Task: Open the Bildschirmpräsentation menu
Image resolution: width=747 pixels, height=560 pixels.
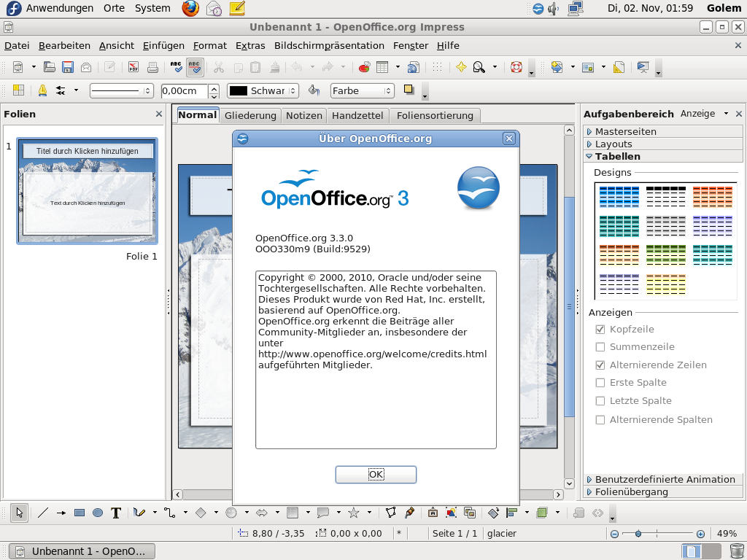Action: click(329, 45)
